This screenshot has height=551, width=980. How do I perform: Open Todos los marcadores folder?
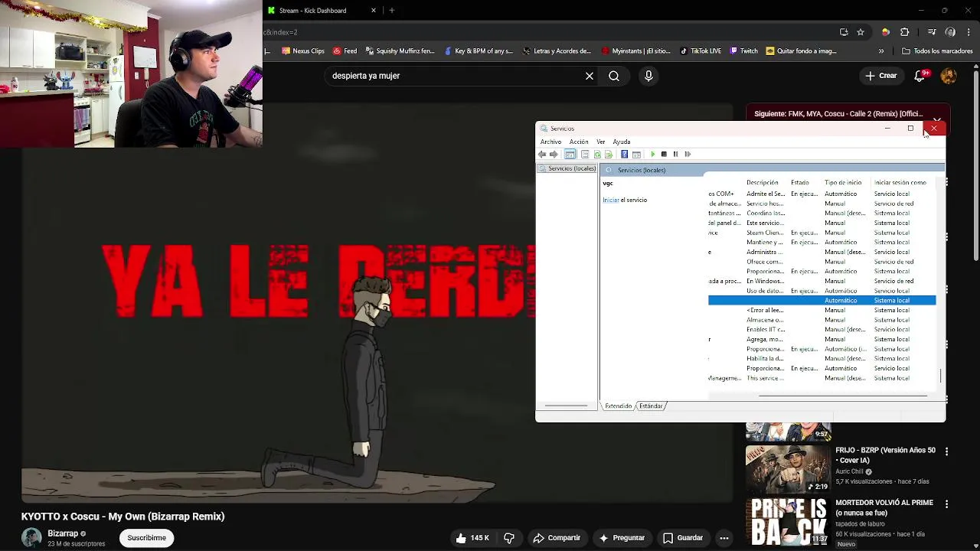pyautogui.click(x=937, y=51)
